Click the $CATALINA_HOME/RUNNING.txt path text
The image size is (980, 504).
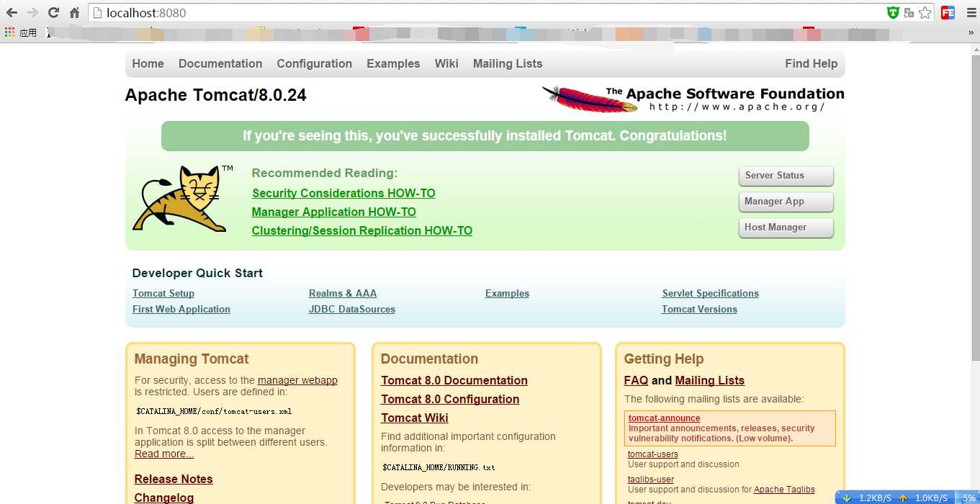pos(439,467)
